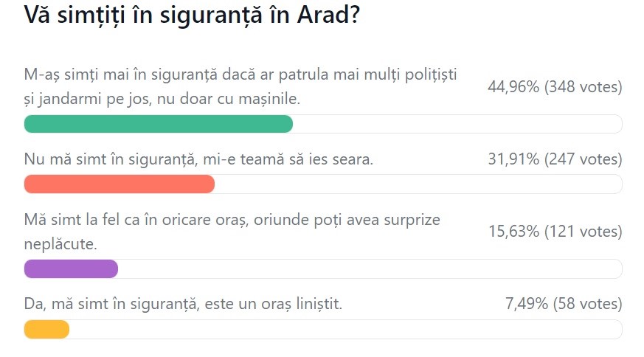Click the yellow progress bar fill
The width and height of the screenshot is (644, 357).
(47, 329)
